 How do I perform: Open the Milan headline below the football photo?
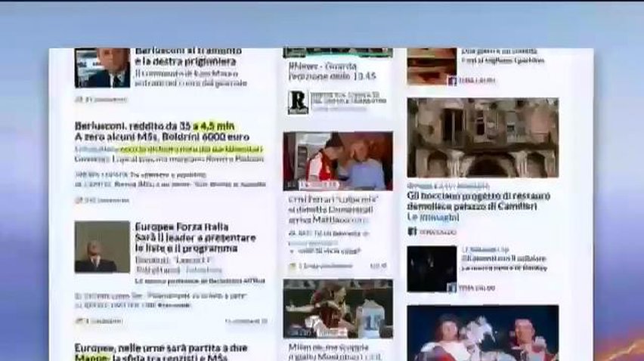click(335, 352)
